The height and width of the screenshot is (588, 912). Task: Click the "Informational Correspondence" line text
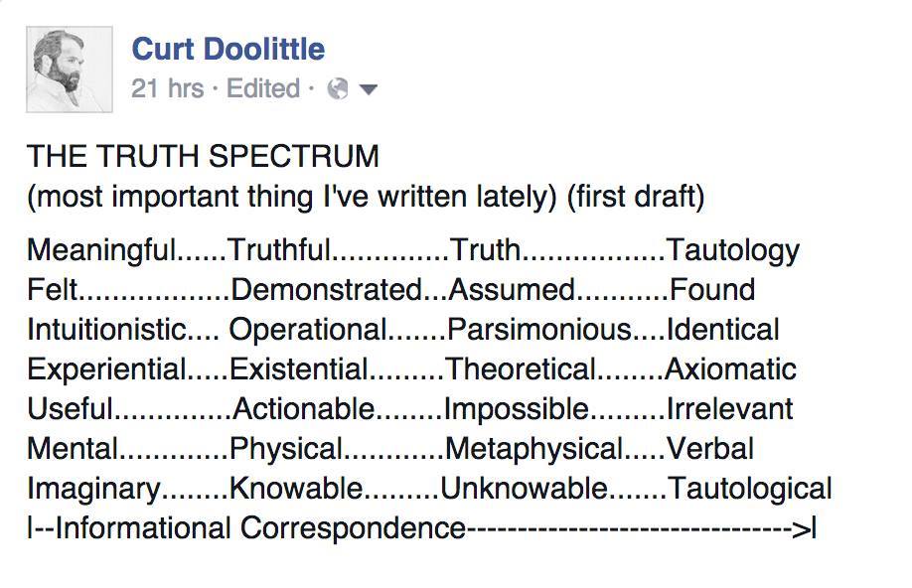[260, 528]
